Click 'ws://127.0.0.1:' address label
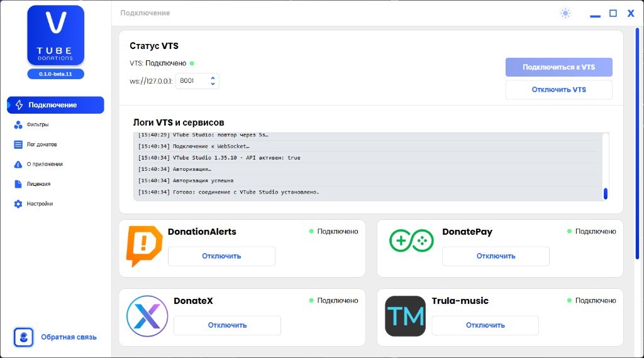The width and height of the screenshot is (644, 358). click(151, 81)
